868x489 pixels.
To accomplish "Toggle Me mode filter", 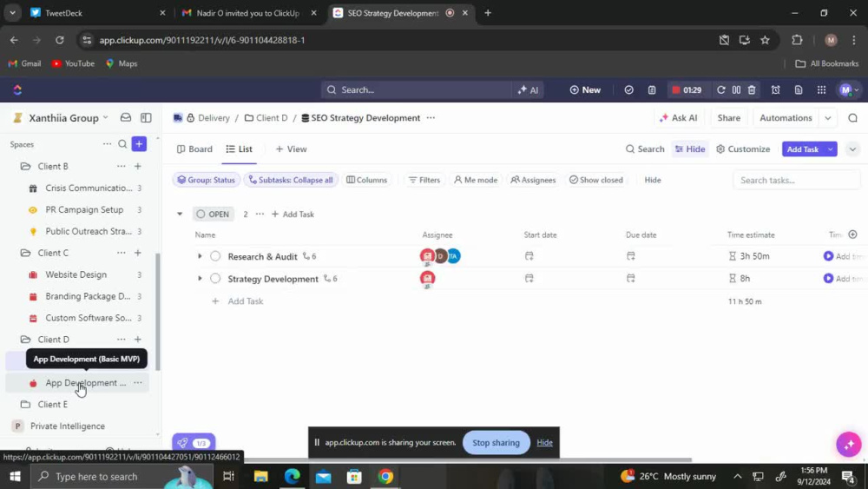I will coord(476,180).
